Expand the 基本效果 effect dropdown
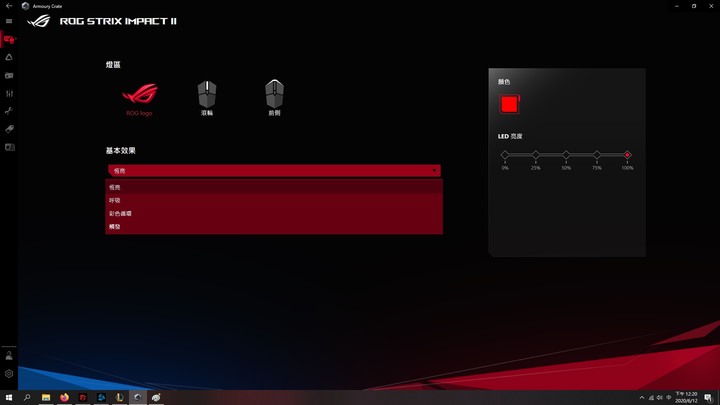Image resolution: width=720 pixels, height=405 pixels. (274, 170)
